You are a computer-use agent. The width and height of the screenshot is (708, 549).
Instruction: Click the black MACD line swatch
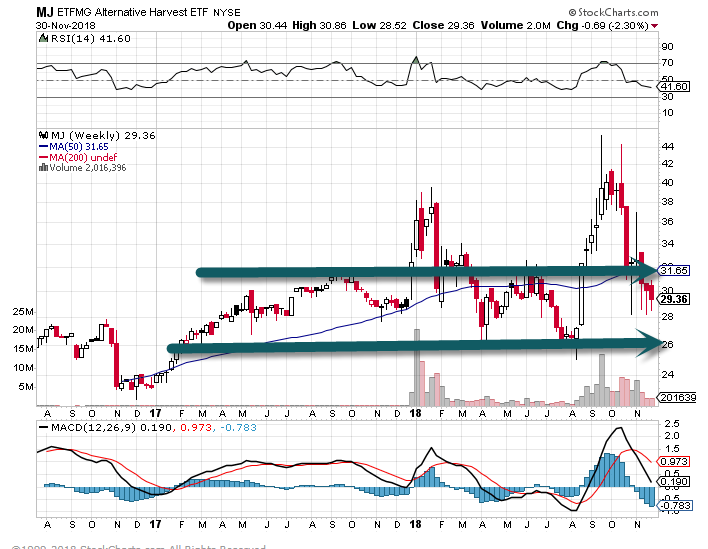(x=44, y=427)
